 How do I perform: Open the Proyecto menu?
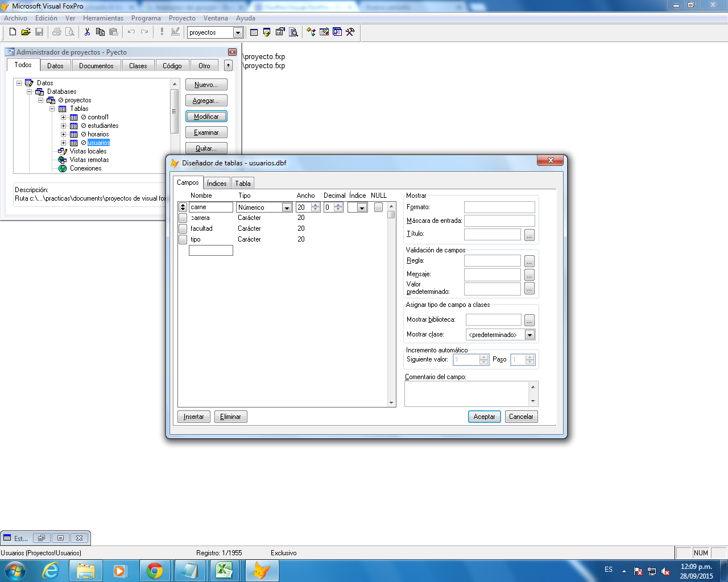182,18
